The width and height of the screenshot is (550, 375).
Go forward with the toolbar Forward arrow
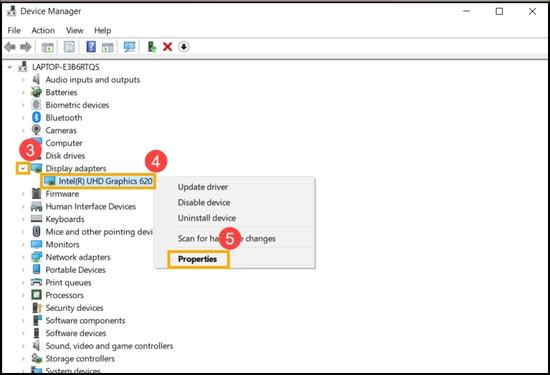pyautogui.click(x=26, y=47)
